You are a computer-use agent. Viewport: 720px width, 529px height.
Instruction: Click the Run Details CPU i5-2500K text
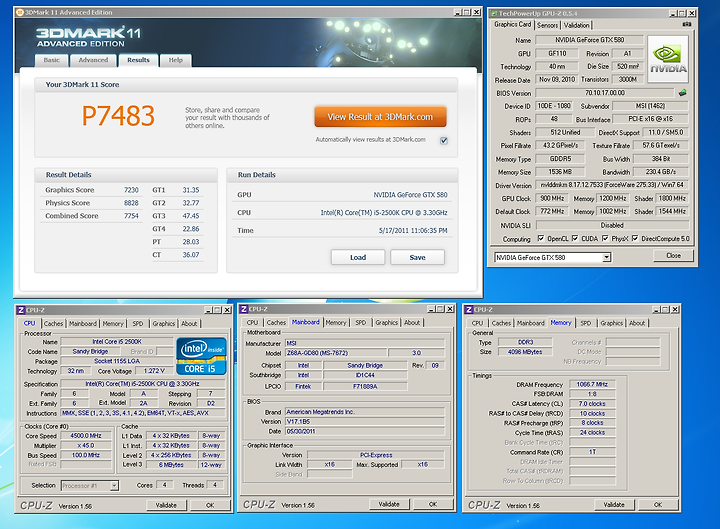tap(384, 213)
